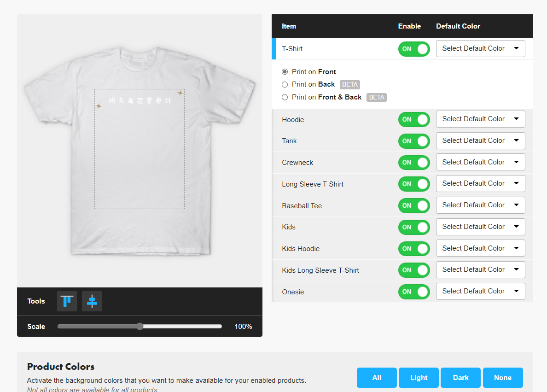Image resolution: width=547 pixels, height=392 pixels.
Task: Choose Print on Front & Back option
Action: 285,97
